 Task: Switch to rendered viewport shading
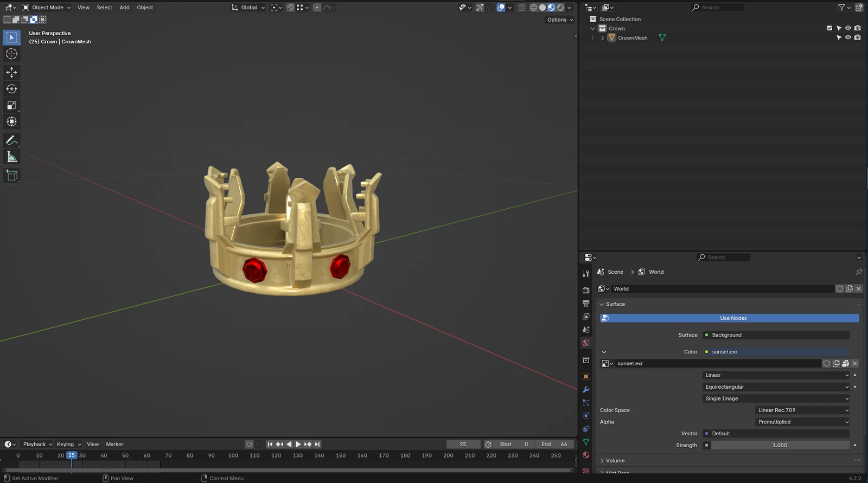[560, 8]
